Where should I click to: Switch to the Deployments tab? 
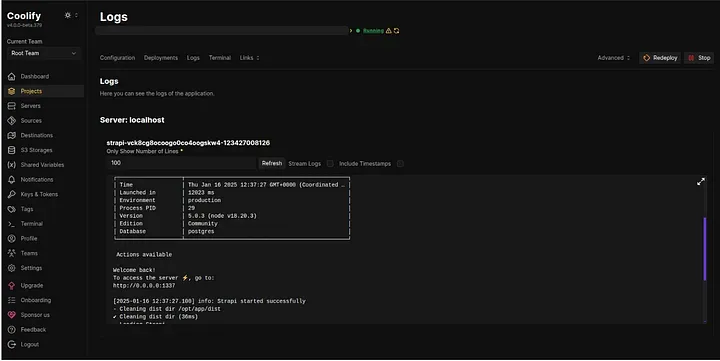tap(161, 58)
